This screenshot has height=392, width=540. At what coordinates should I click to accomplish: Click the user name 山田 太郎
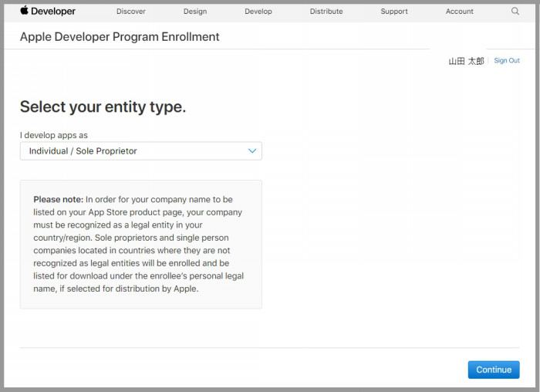pyautogui.click(x=466, y=61)
